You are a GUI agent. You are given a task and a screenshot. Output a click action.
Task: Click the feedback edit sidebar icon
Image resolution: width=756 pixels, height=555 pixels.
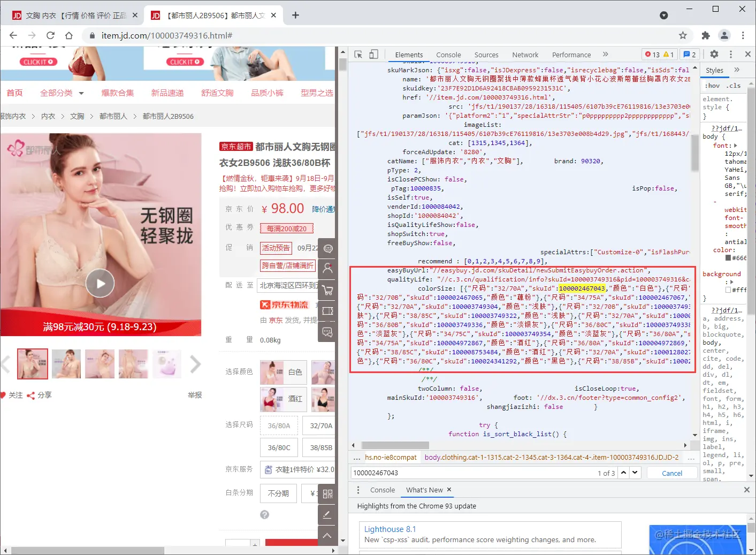coord(327,515)
